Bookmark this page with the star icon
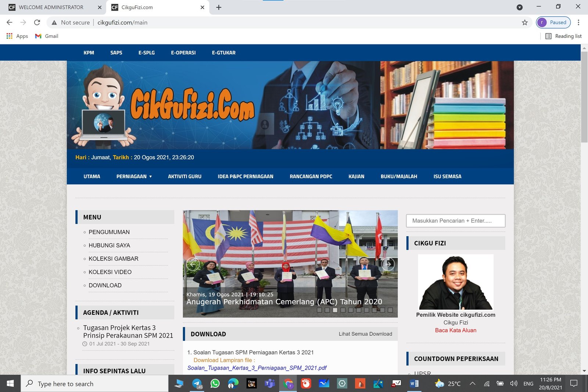588x392 pixels. pos(524,22)
